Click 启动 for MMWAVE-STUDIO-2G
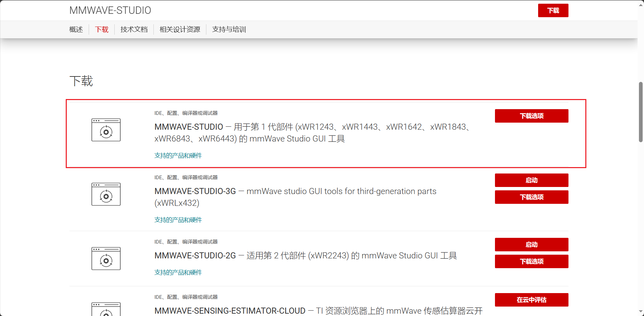644x316 pixels. [x=532, y=245]
